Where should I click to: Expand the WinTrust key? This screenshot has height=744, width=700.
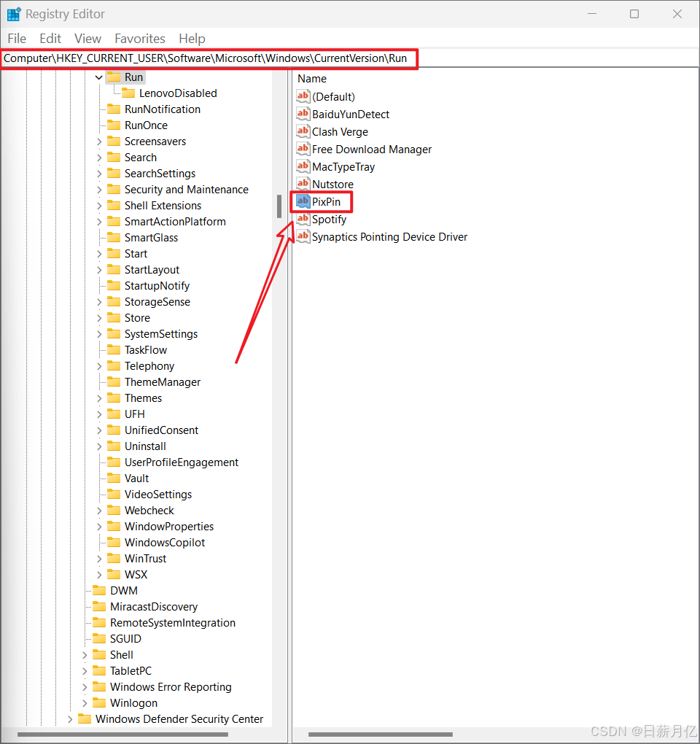[99, 559]
